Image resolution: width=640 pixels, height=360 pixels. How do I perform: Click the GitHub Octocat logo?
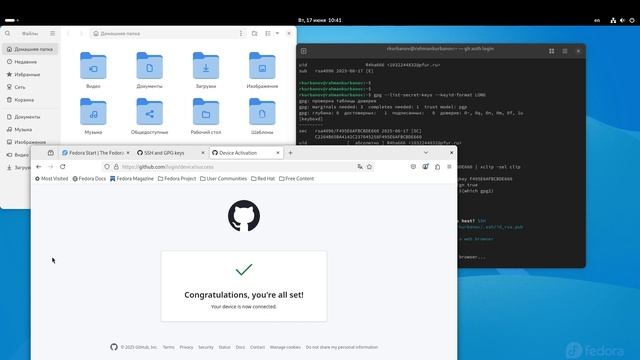point(244,216)
